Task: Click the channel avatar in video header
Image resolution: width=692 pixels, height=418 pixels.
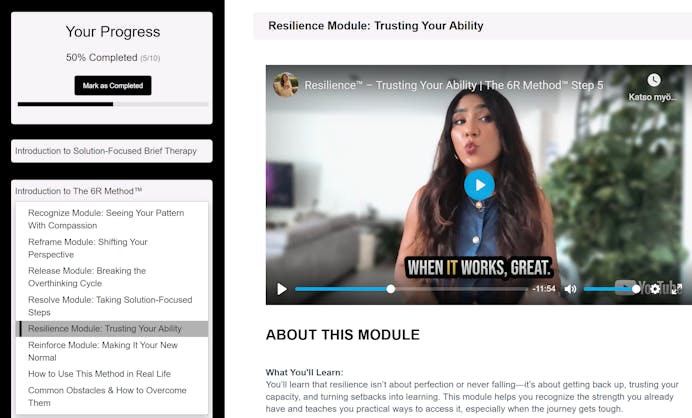Action: 286,85
